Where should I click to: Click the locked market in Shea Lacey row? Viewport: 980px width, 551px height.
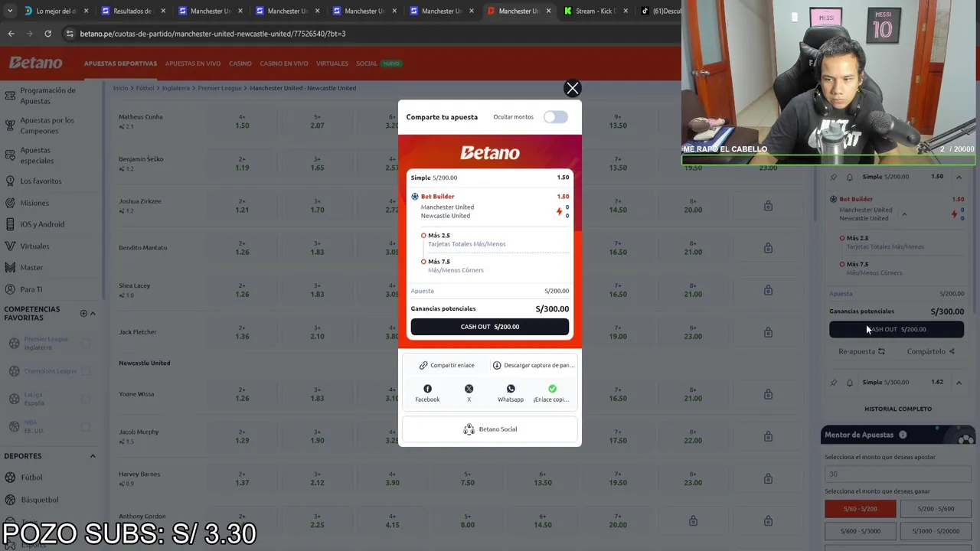pos(768,290)
